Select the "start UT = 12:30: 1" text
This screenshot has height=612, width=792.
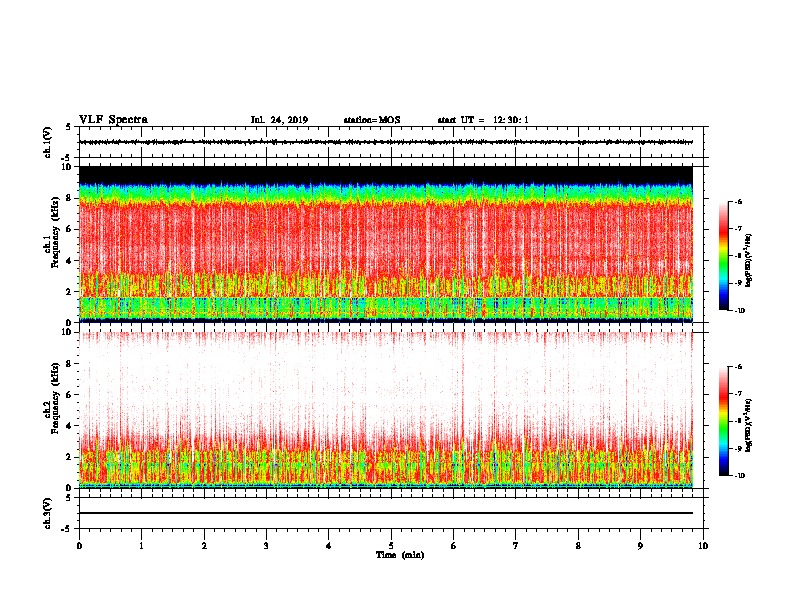(483, 120)
